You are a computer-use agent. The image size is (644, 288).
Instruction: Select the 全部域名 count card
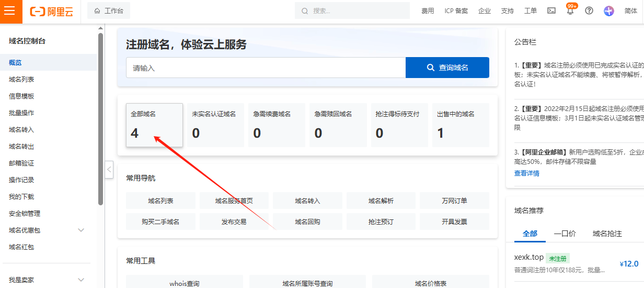(154, 125)
